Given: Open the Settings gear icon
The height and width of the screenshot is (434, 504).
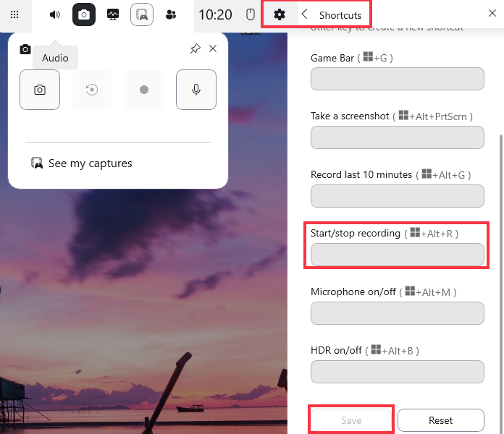Looking at the screenshot, I should pos(280,14).
